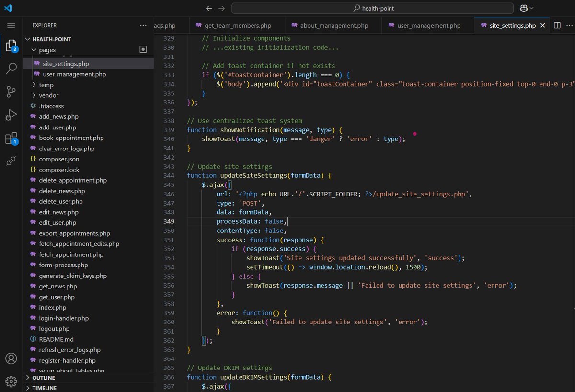Open the Run and Debug view

click(x=11, y=115)
